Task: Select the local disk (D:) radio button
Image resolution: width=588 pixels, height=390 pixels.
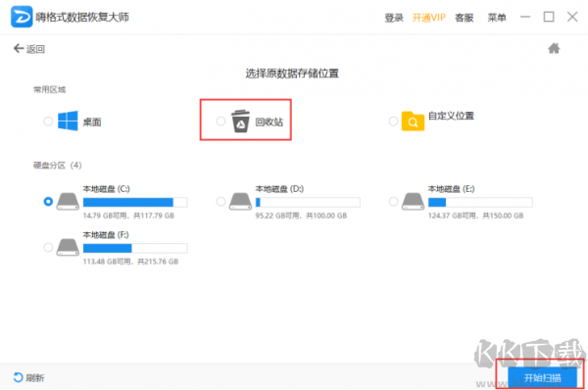Action: [x=220, y=202]
